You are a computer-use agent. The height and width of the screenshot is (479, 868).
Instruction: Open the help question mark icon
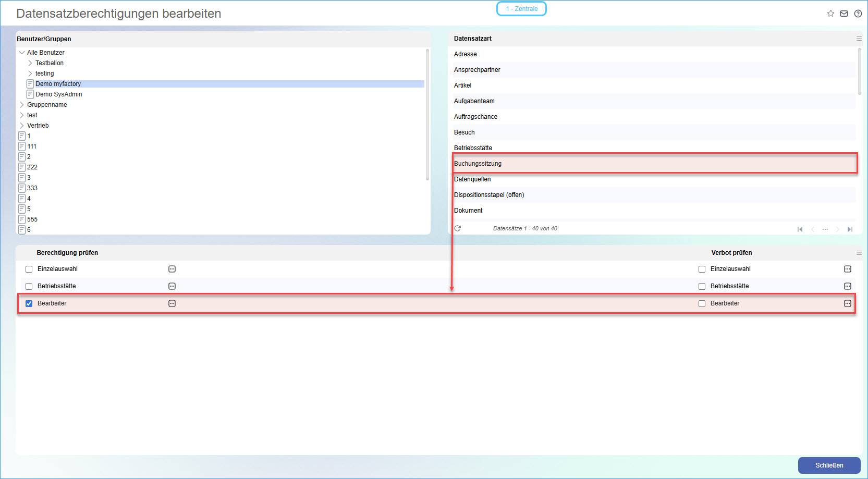click(858, 14)
